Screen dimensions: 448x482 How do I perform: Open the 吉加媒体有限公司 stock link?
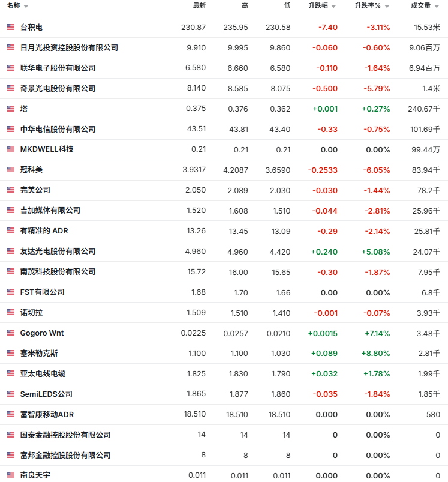coord(50,210)
